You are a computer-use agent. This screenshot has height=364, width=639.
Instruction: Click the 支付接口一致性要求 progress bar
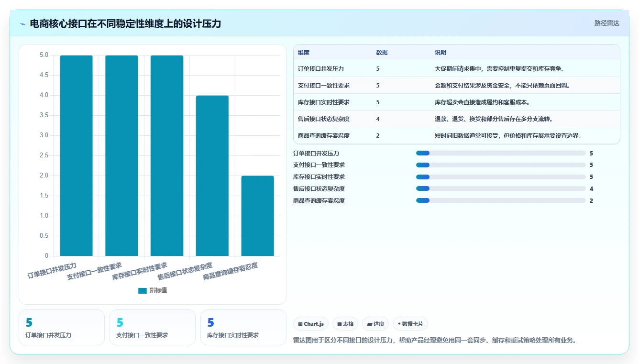tap(501, 165)
